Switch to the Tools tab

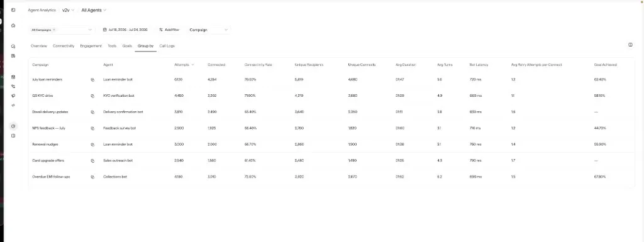point(112,46)
